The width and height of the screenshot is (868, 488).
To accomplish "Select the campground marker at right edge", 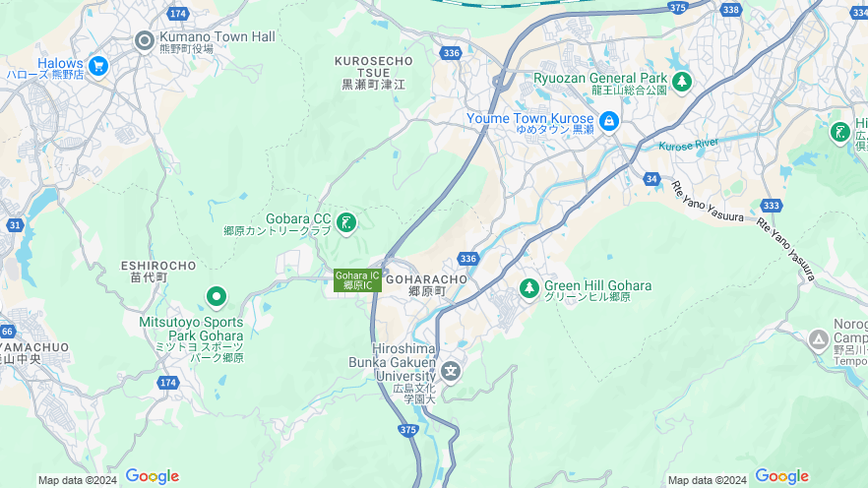I will pos(819,339).
